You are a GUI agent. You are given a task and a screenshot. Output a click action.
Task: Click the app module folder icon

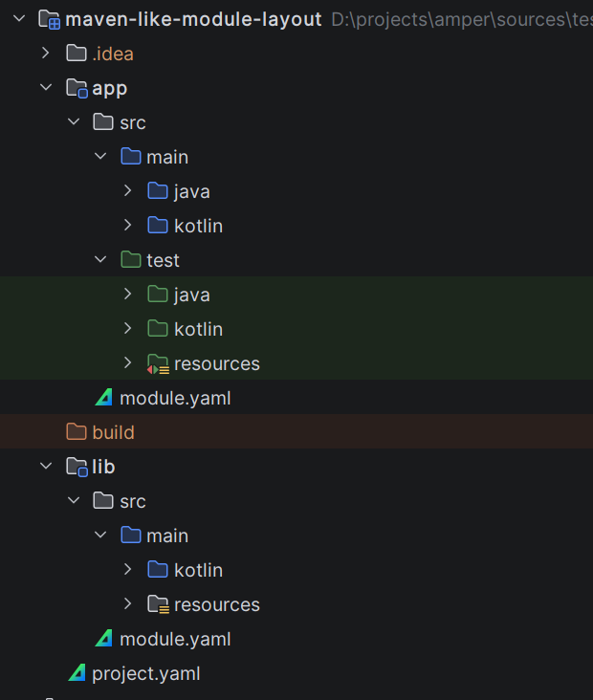77,89
